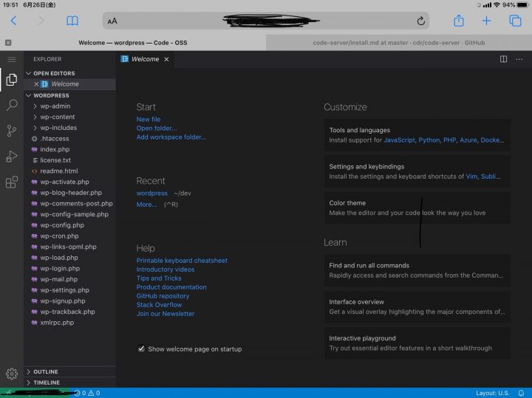The width and height of the screenshot is (532, 398).
Task: Open the Manage gear menu
Action: click(12, 374)
